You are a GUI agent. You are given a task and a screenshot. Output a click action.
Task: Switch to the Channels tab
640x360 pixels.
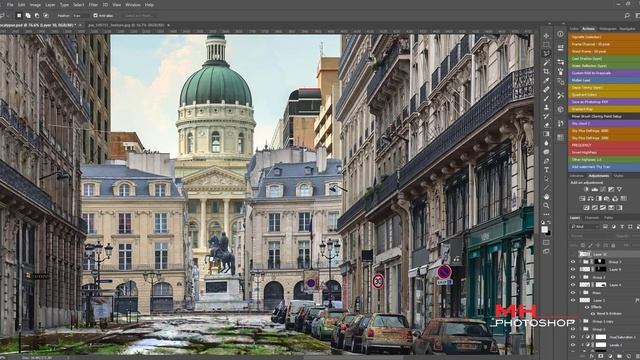[x=591, y=218]
